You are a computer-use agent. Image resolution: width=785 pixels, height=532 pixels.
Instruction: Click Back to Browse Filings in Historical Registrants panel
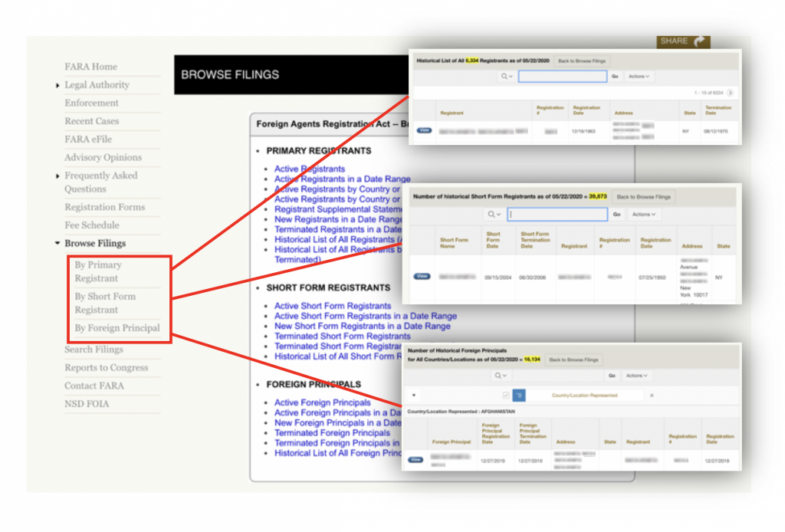click(x=582, y=61)
